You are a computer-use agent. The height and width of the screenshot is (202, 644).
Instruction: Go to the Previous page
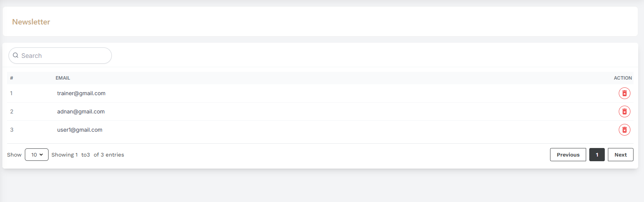point(568,155)
